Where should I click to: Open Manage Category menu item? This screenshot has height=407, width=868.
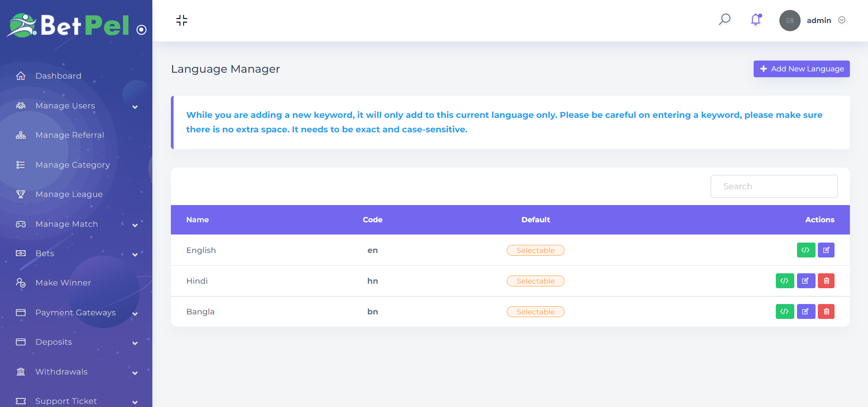(x=72, y=165)
